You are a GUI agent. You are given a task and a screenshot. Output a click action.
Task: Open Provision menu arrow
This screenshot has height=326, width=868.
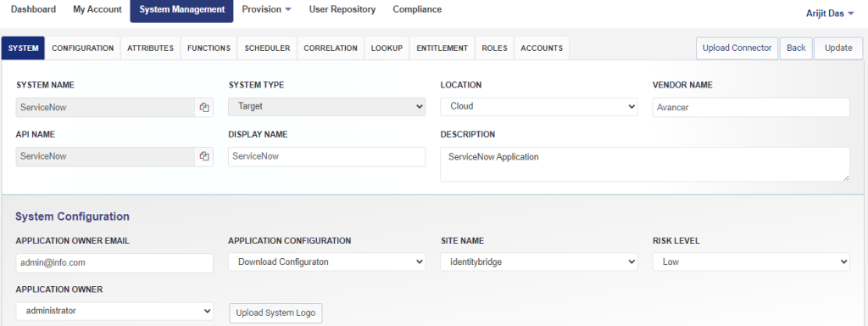coord(288,10)
